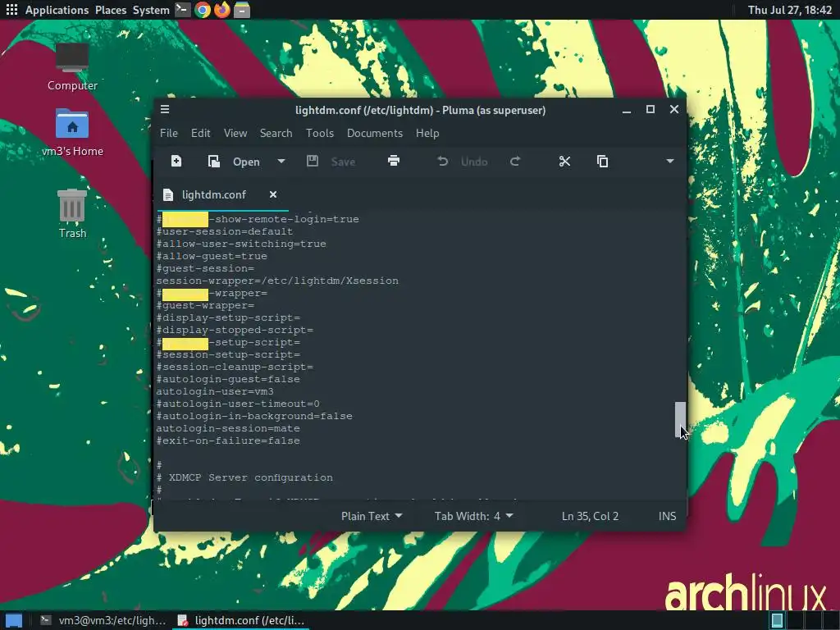Switch to lightdm.conf Pluma taskbar item
This screenshot has width=840, height=630.
pos(241,620)
